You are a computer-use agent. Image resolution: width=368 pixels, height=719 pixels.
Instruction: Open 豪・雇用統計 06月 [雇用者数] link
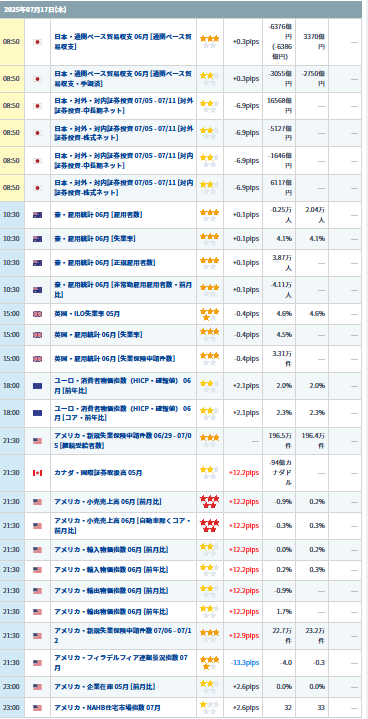coord(98,213)
